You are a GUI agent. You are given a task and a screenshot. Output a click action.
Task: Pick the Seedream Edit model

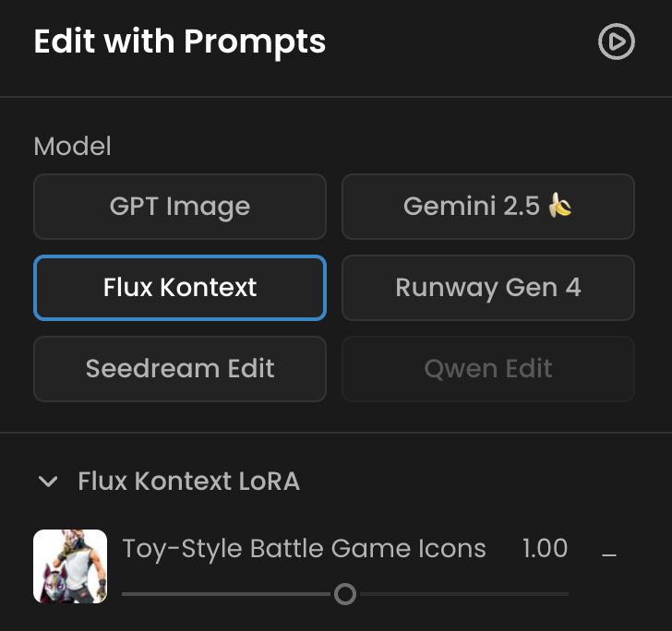point(180,369)
